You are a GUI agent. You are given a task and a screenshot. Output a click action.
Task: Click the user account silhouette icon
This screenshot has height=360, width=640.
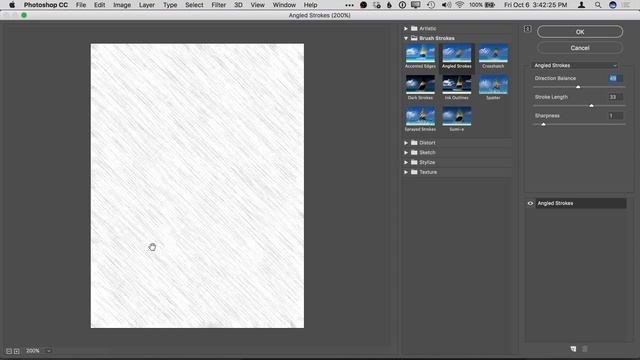pyautogui.click(x=581, y=5)
